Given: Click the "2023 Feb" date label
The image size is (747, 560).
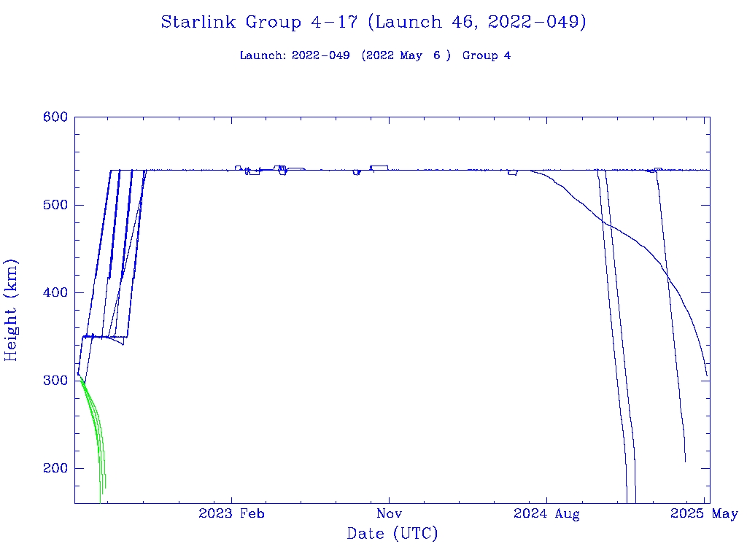Looking at the screenshot, I should [x=231, y=513].
